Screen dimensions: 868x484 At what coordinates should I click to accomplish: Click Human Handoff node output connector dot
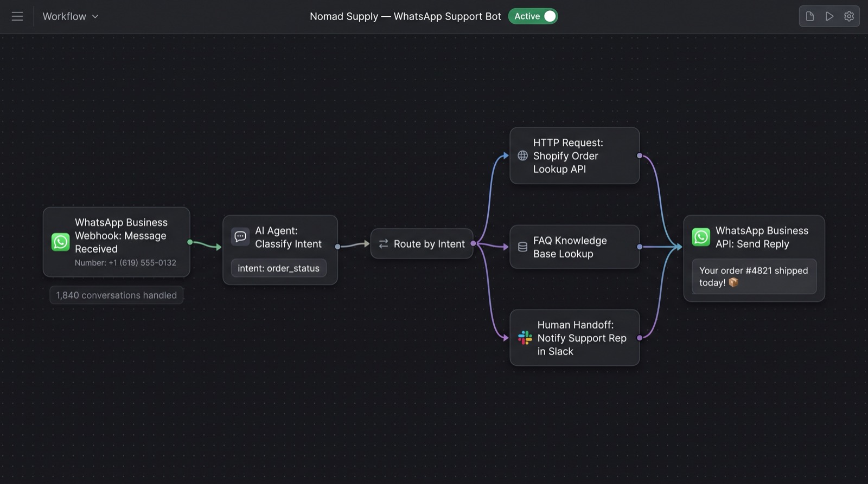(x=640, y=338)
